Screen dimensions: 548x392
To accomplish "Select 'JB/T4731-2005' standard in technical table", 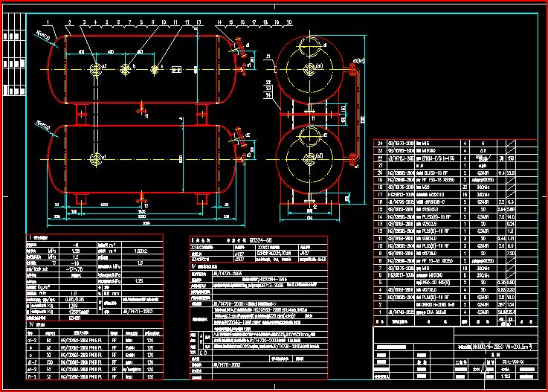I will pos(227,274).
